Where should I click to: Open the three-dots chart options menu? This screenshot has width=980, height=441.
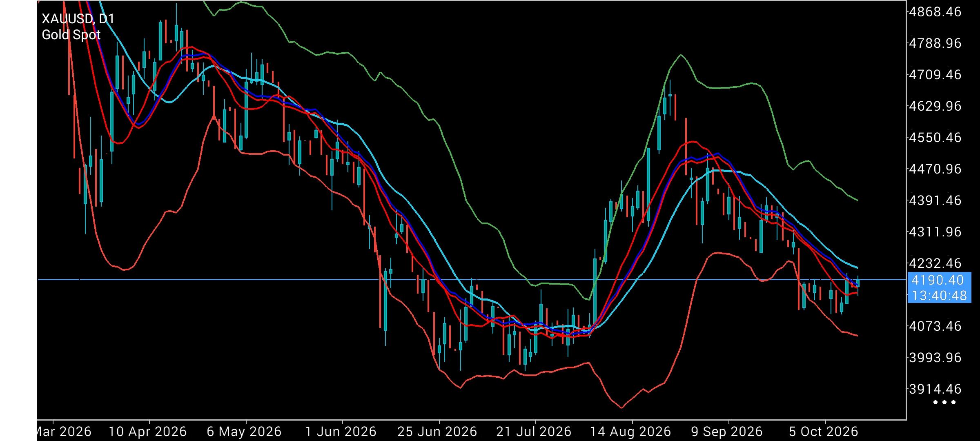944,402
